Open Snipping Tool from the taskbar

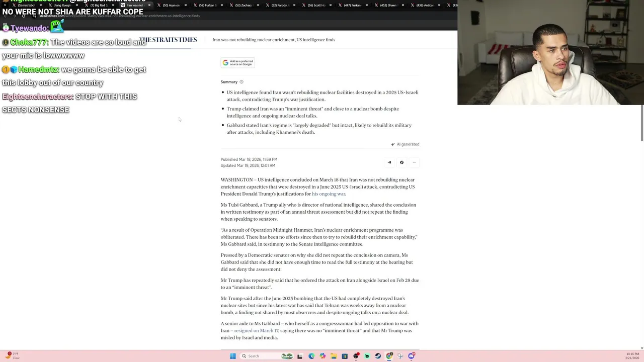[400, 356]
